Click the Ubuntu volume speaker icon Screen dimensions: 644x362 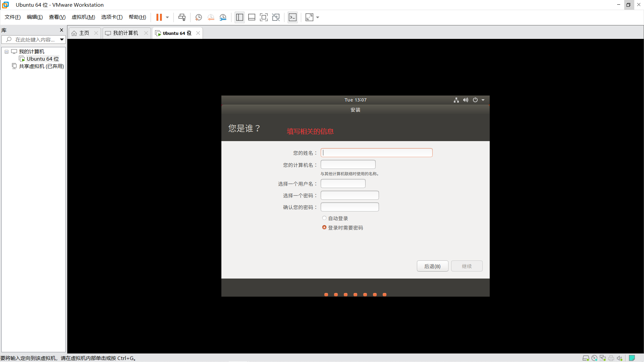466,100
